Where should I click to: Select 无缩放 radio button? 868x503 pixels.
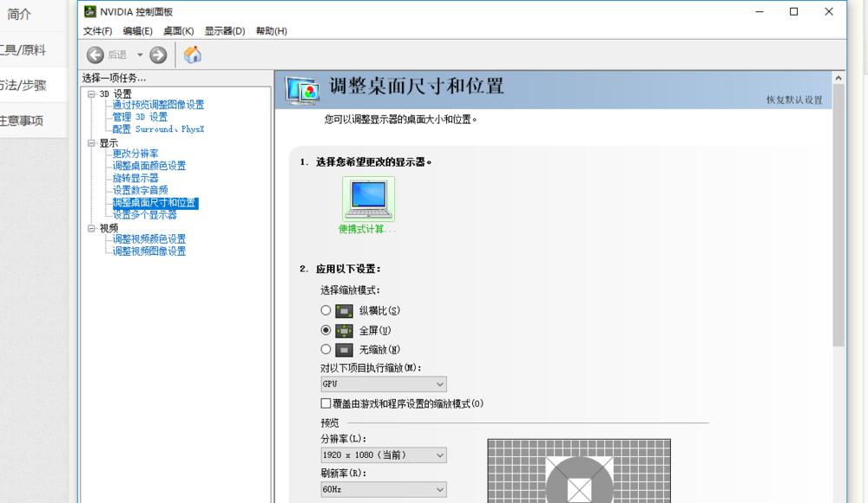[x=325, y=349]
